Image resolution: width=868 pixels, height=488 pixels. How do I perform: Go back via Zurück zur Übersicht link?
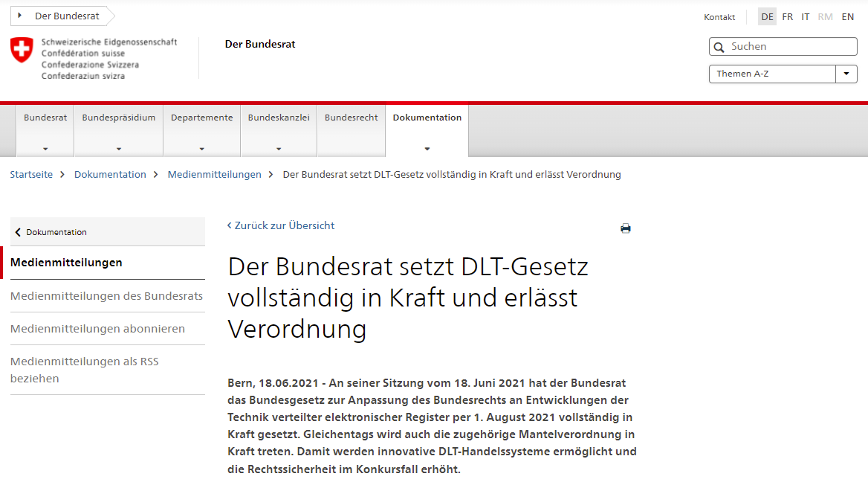[281, 225]
